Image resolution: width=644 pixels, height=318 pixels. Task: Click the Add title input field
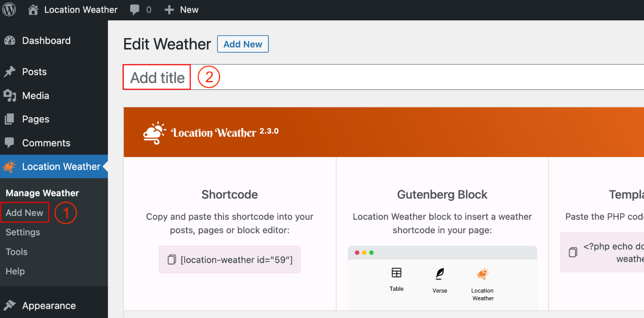click(x=156, y=77)
